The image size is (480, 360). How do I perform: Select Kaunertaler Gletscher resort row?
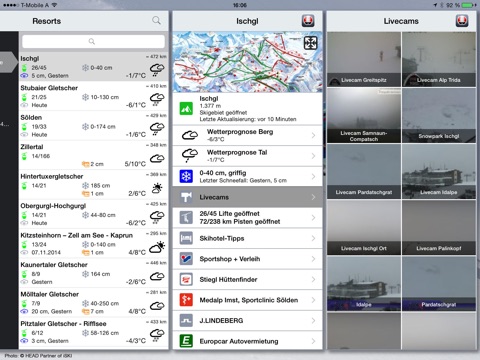click(x=93, y=273)
